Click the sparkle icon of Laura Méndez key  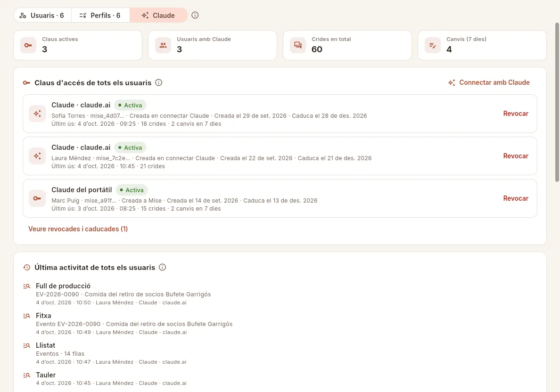(x=37, y=156)
